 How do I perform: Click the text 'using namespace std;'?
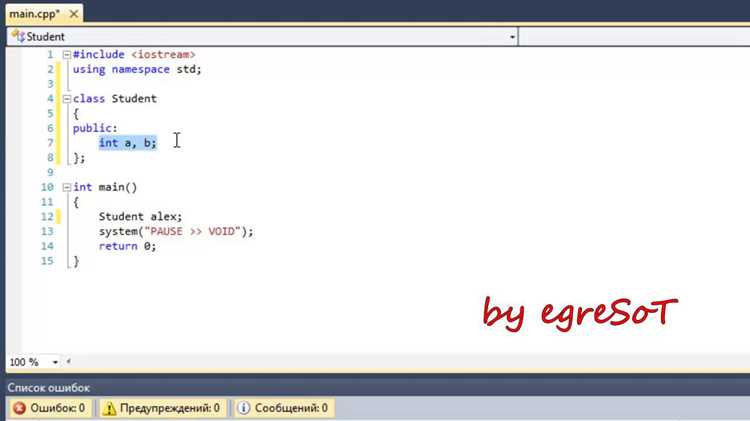tap(137, 69)
